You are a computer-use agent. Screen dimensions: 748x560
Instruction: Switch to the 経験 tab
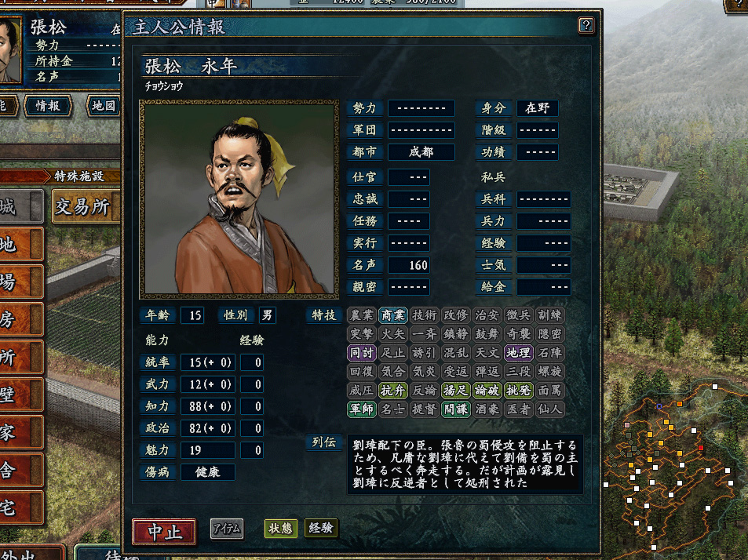click(320, 528)
